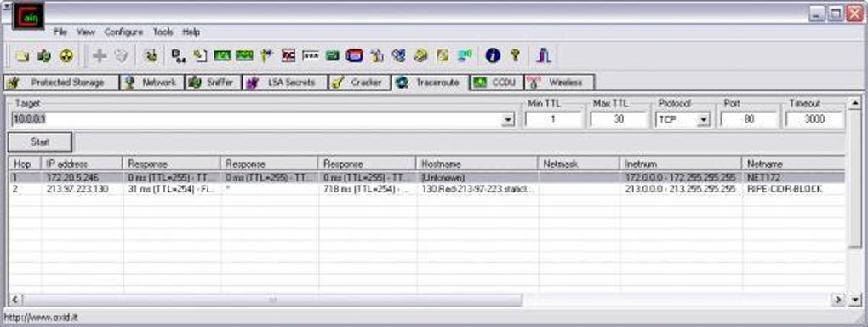Sort by the Netname column header
The image size is (868, 327).
[793, 164]
